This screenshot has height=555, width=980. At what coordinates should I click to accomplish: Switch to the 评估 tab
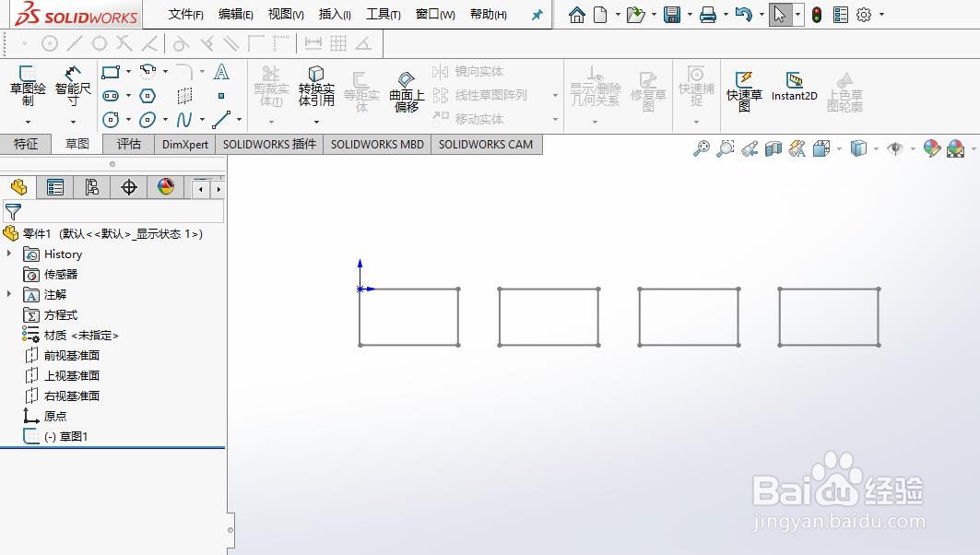pyautogui.click(x=129, y=144)
